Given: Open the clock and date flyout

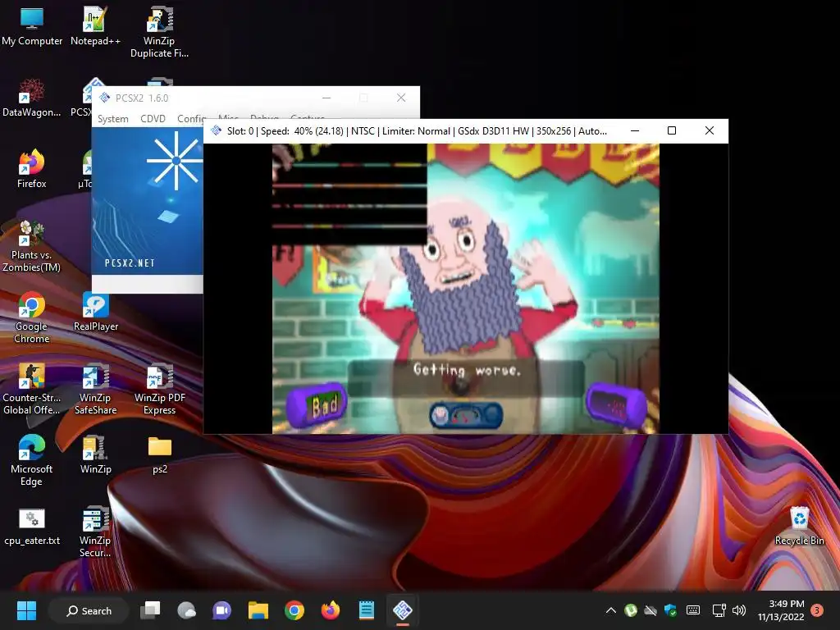Looking at the screenshot, I should [x=781, y=610].
